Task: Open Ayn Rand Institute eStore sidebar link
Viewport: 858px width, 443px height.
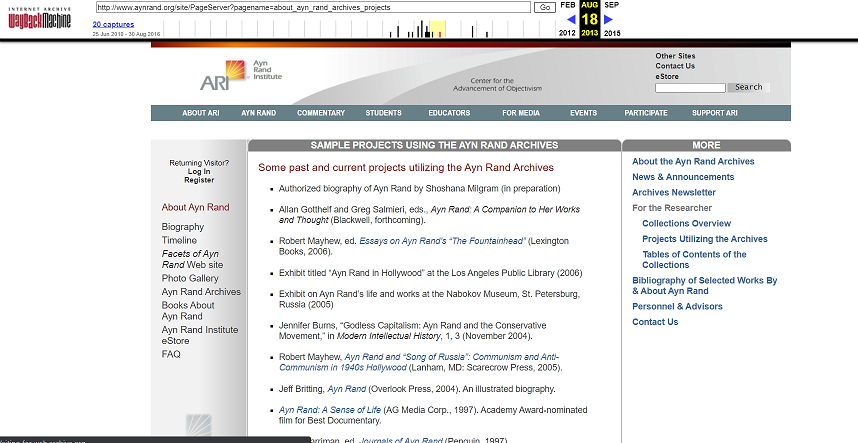Action: (x=200, y=335)
